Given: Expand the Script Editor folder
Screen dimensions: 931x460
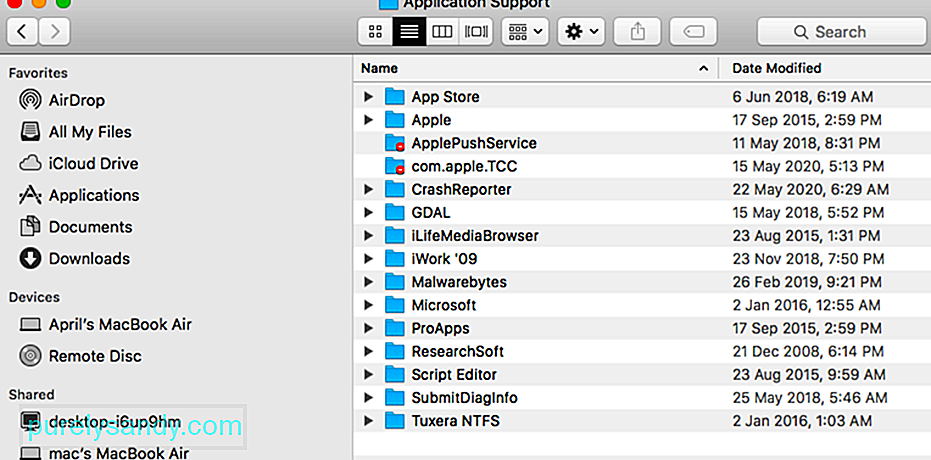Looking at the screenshot, I should 369,375.
